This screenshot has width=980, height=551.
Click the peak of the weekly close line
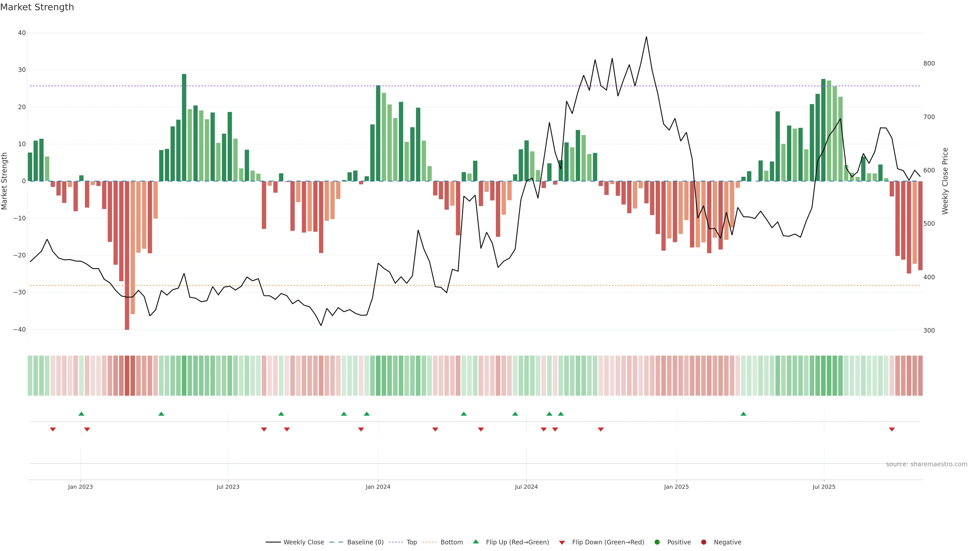646,37
